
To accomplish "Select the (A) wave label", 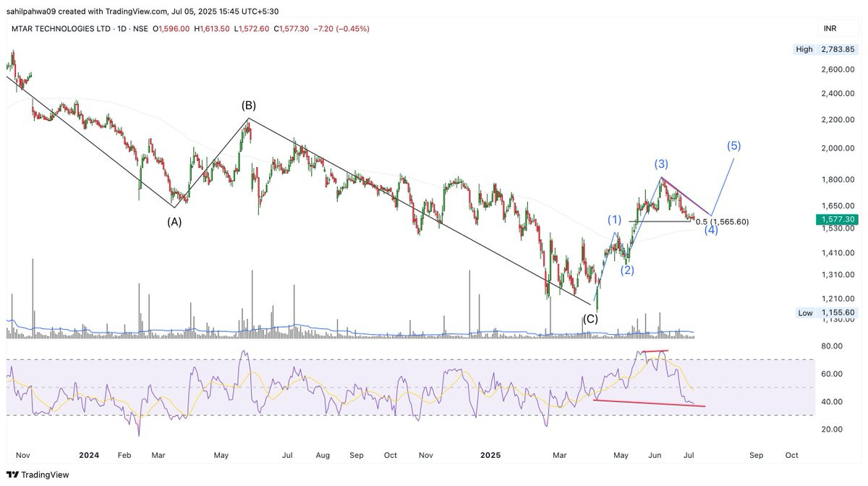I will (174, 222).
